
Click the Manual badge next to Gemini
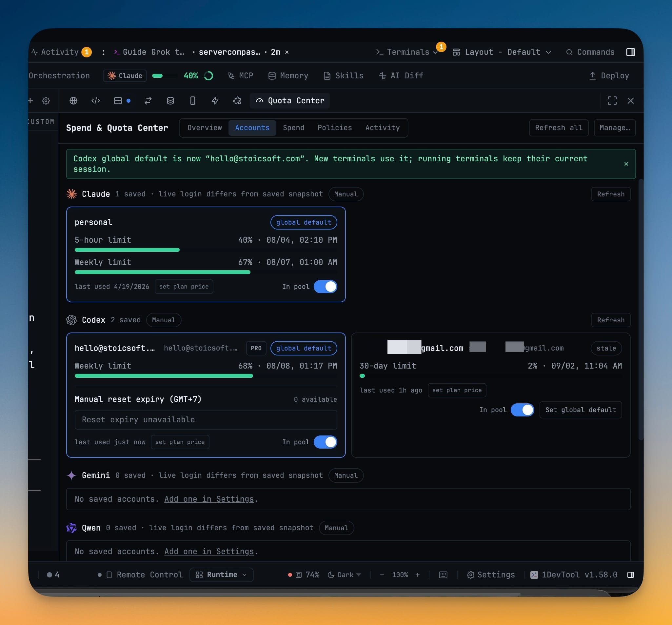[x=346, y=475]
